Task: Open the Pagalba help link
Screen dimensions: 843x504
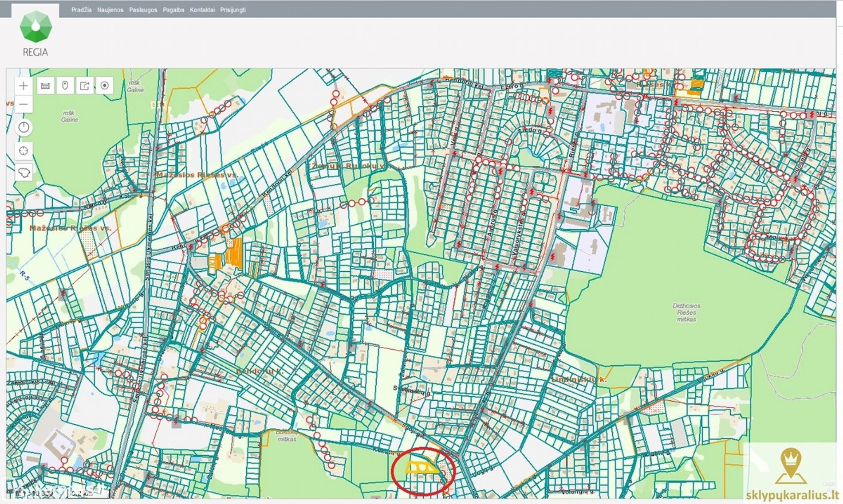Action: (173, 10)
